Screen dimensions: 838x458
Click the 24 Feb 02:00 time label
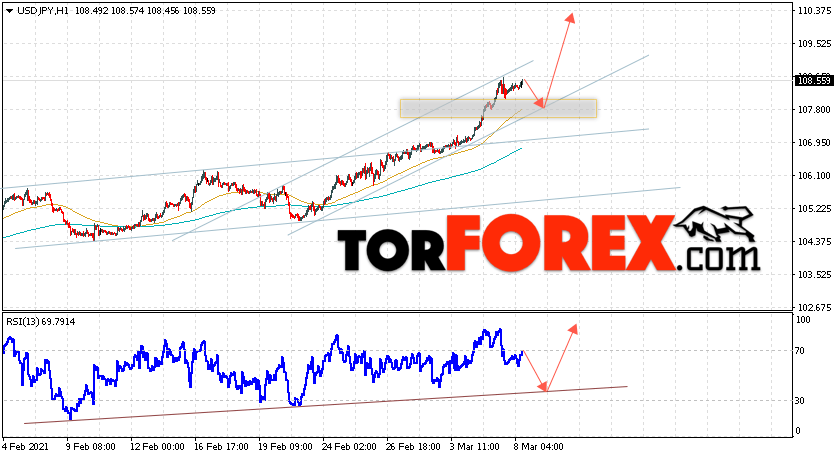[x=348, y=447]
